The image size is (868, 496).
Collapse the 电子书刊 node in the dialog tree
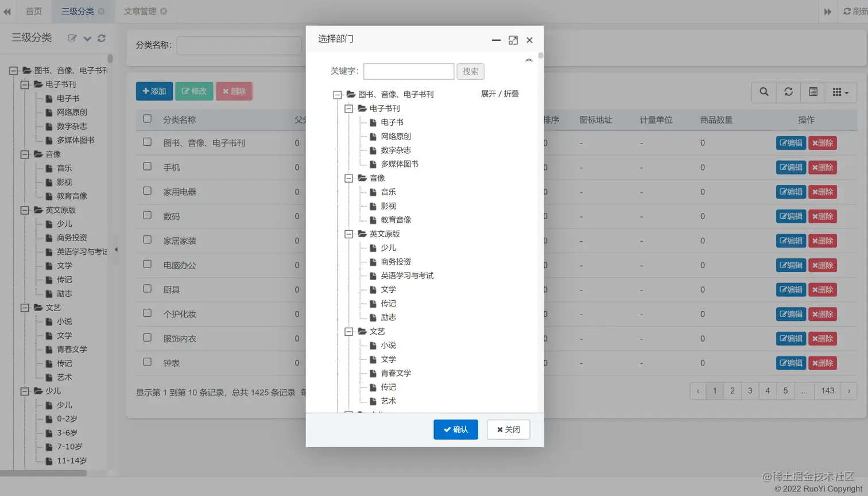pyautogui.click(x=348, y=108)
